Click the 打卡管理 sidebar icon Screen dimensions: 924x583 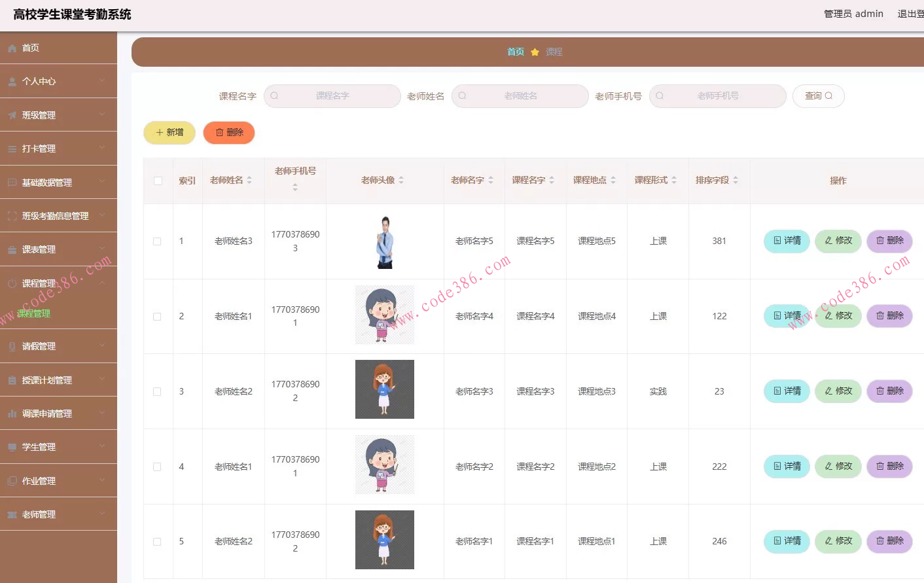click(12, 148)
